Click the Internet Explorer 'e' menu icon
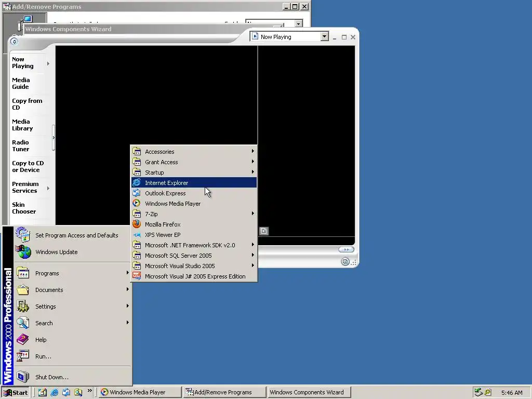532x399 pixels. (137, 182)
